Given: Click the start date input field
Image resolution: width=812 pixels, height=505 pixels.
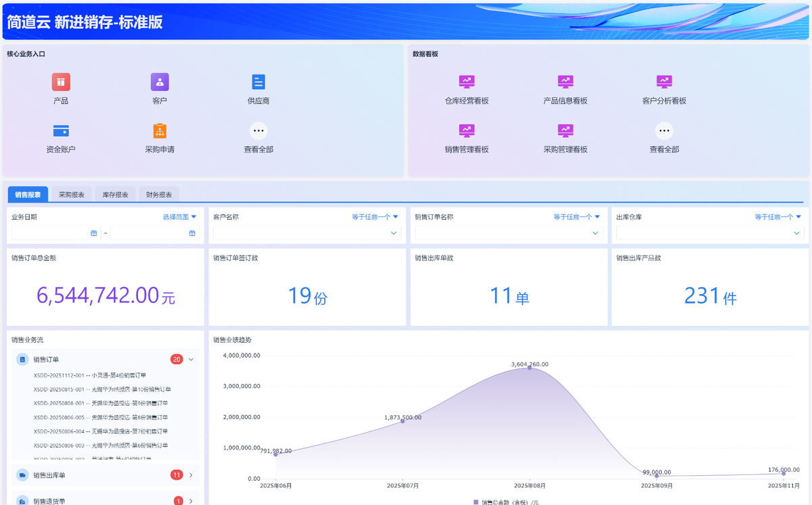Looking at the screenshot, I should (x=55, y=233).
